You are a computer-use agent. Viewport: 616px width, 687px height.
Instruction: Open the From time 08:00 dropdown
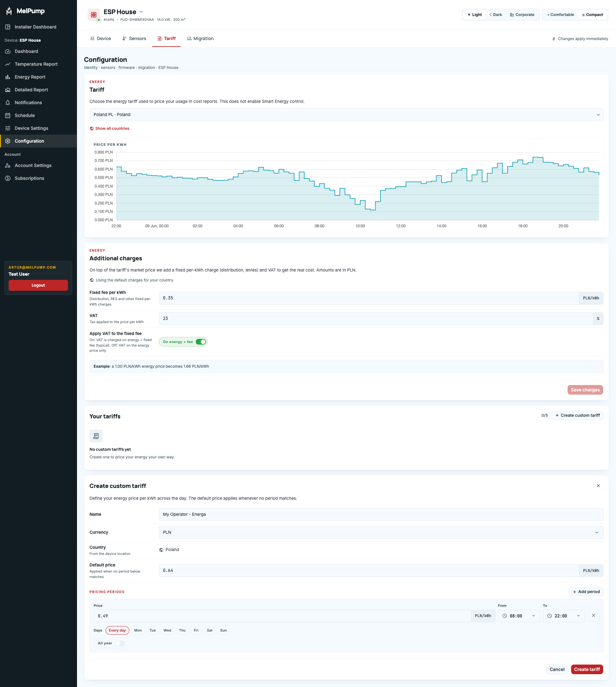(x=519, y=616)
